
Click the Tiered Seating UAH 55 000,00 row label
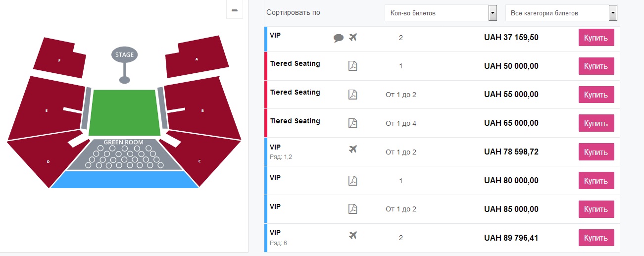295,92
